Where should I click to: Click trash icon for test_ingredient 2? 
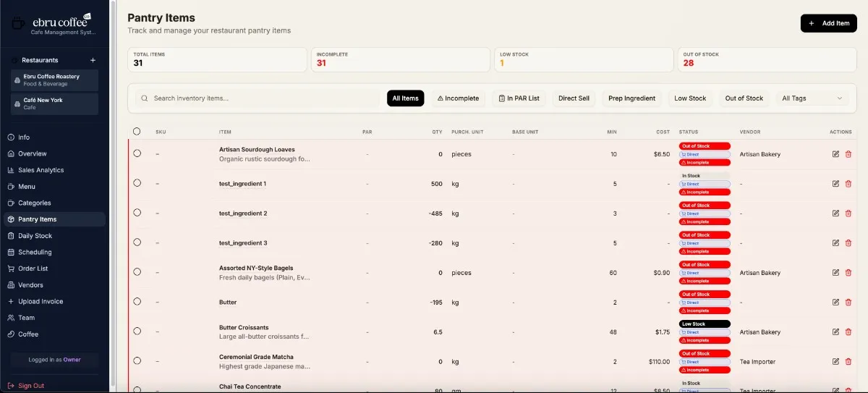tap(848, 214)
